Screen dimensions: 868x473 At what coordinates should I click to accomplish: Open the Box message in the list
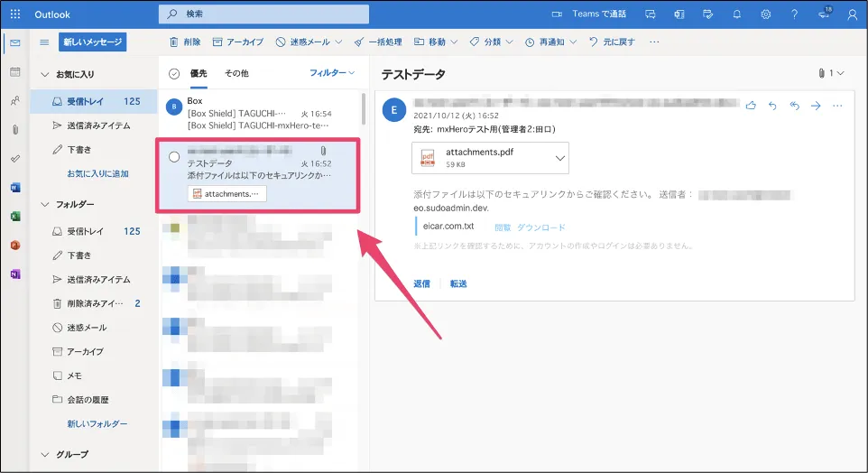pyautogui.click(x=259, y=113)
